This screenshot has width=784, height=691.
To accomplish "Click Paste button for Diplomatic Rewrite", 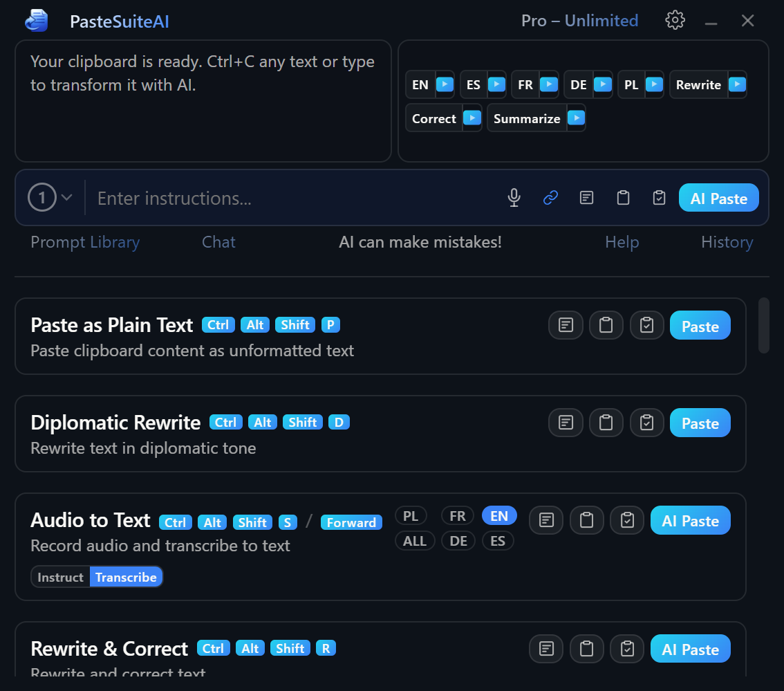I will [x=700, y=423].
